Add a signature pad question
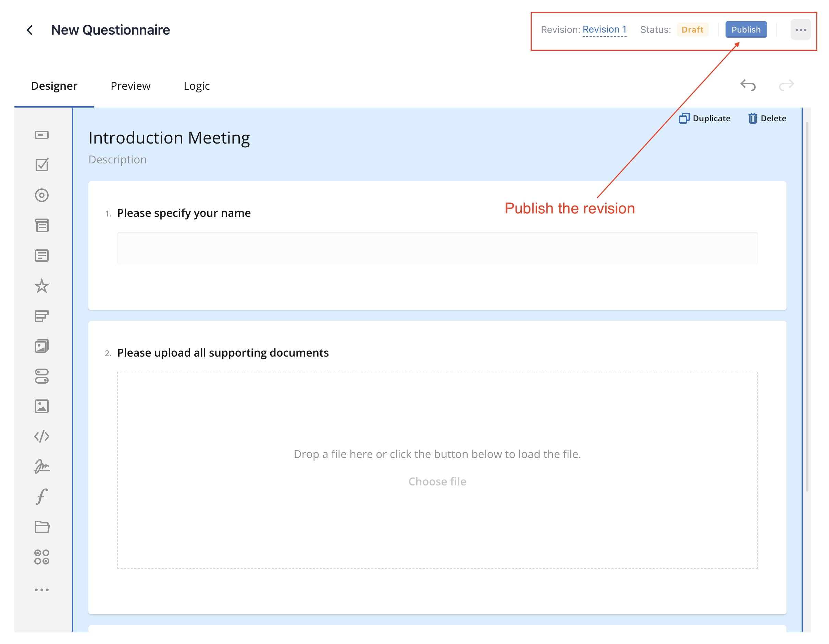 pyautogui.click(x=42, y=467)
